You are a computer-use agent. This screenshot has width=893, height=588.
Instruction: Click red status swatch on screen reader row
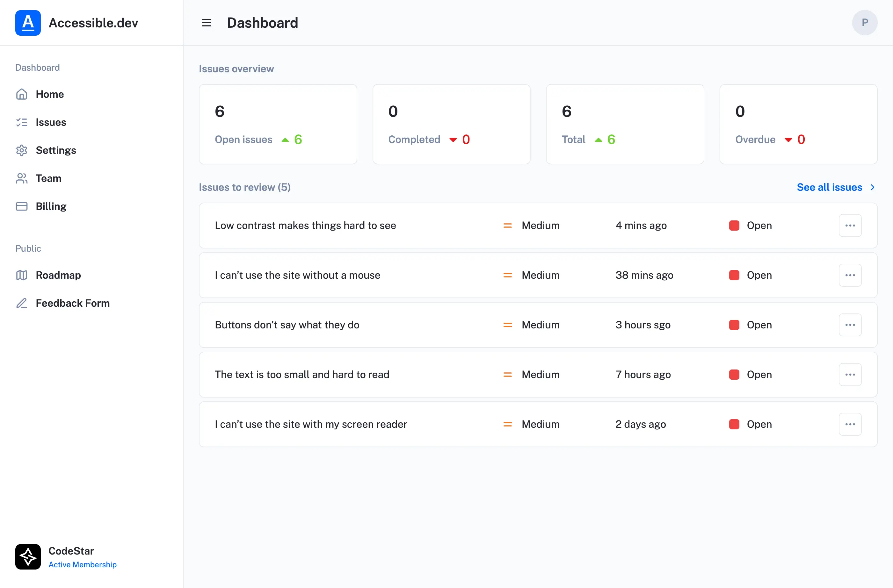[734, 424]
